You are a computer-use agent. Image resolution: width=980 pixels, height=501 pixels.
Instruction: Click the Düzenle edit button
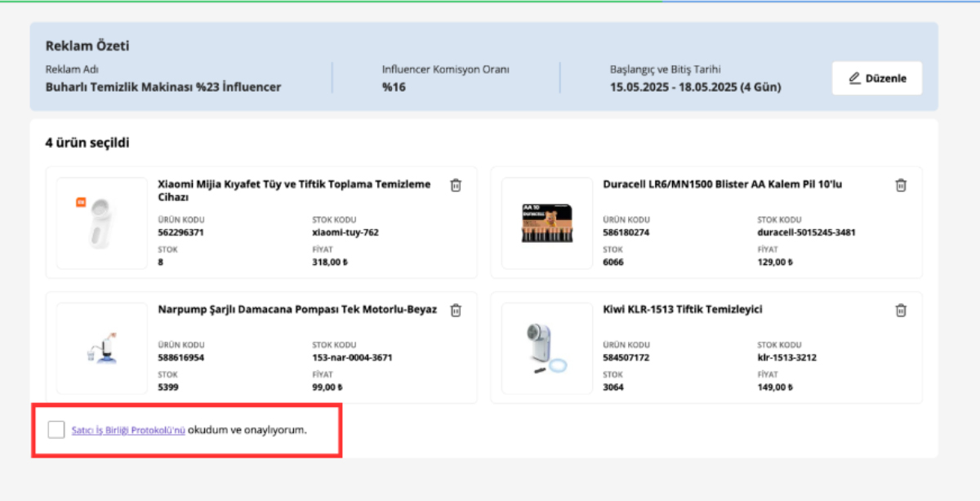(x=877, y=78)
